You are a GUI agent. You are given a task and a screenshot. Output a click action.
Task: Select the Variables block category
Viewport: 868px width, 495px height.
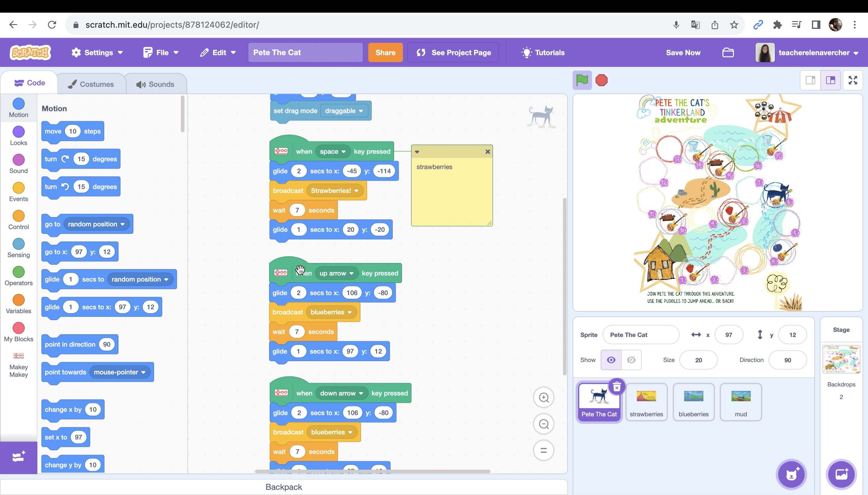pos(19,304)
